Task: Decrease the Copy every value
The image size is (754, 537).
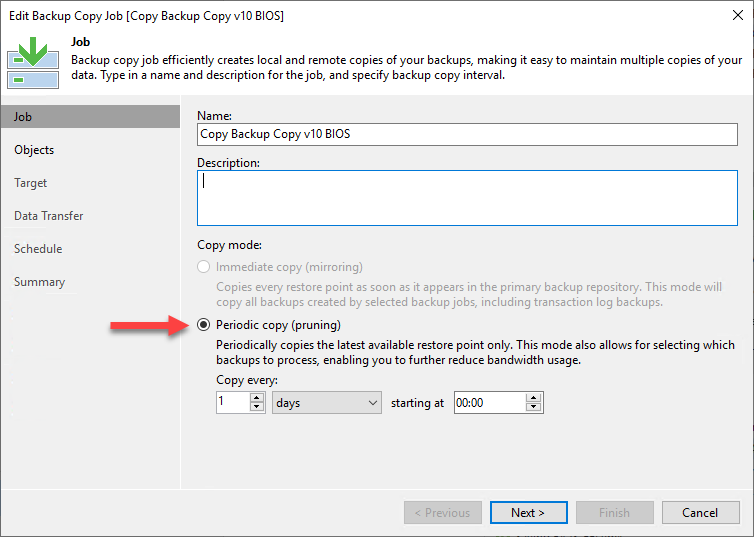Action: click(x=257, y=407)
